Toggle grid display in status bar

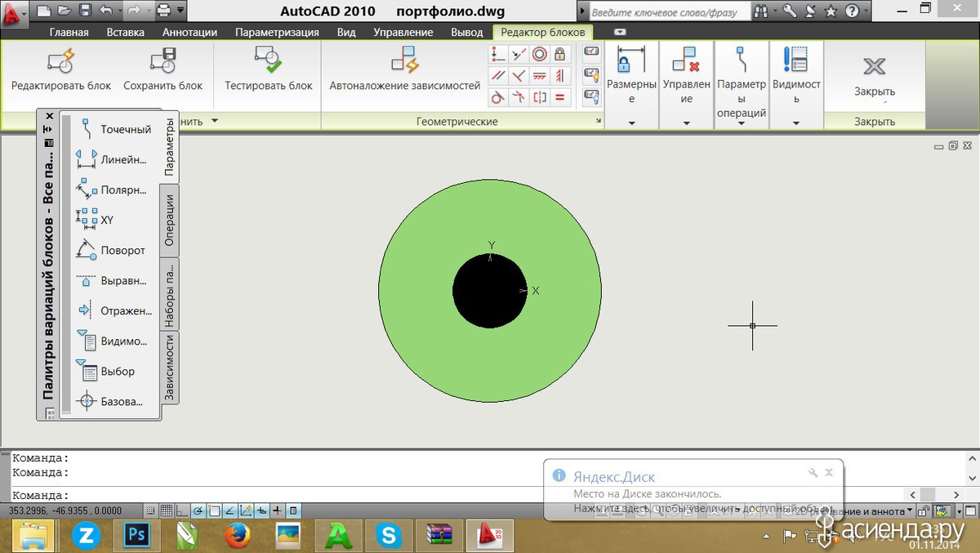pyautogui.click(x=167, y=511)
